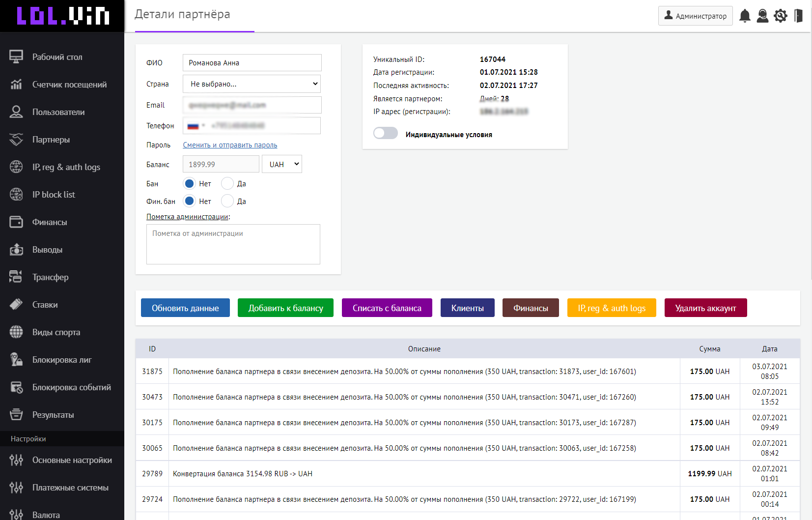Open the support agent headset icon

pos(762,16)
